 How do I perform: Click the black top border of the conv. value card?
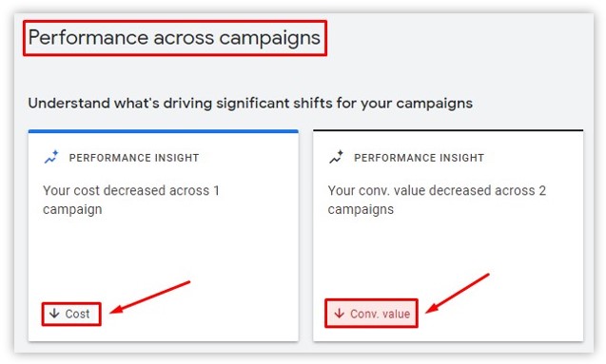point(448,130)
